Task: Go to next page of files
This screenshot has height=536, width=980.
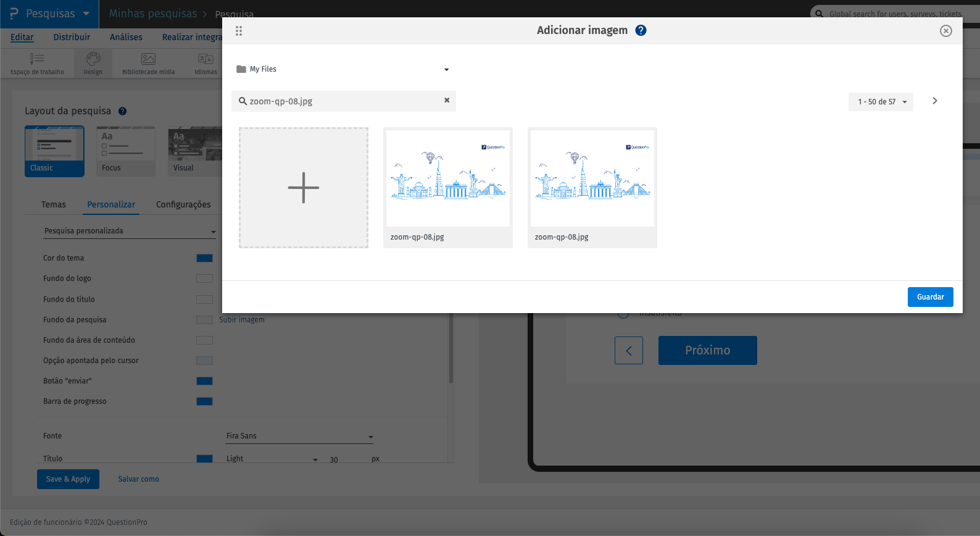Action: coord(935,101)
